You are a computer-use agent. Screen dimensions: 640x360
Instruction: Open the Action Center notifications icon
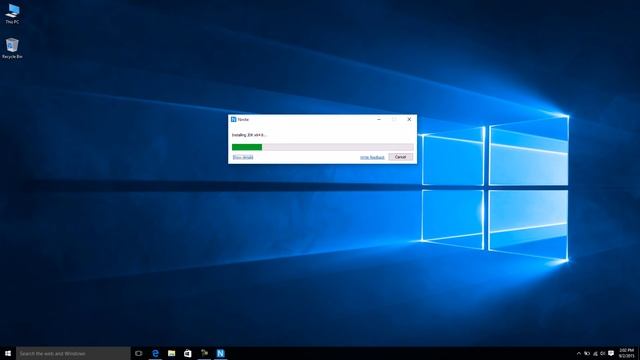(611, 353)
